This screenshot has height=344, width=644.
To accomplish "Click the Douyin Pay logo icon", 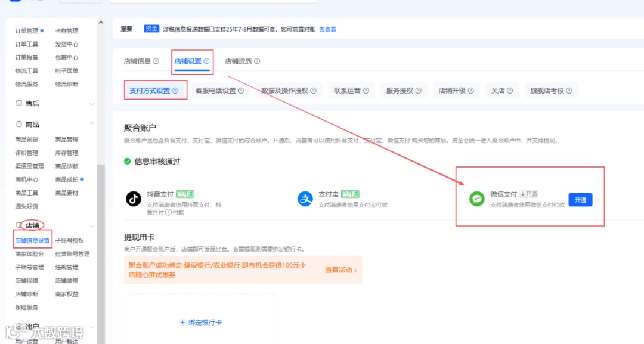I will pyautogui.click(x=134, y=199).
